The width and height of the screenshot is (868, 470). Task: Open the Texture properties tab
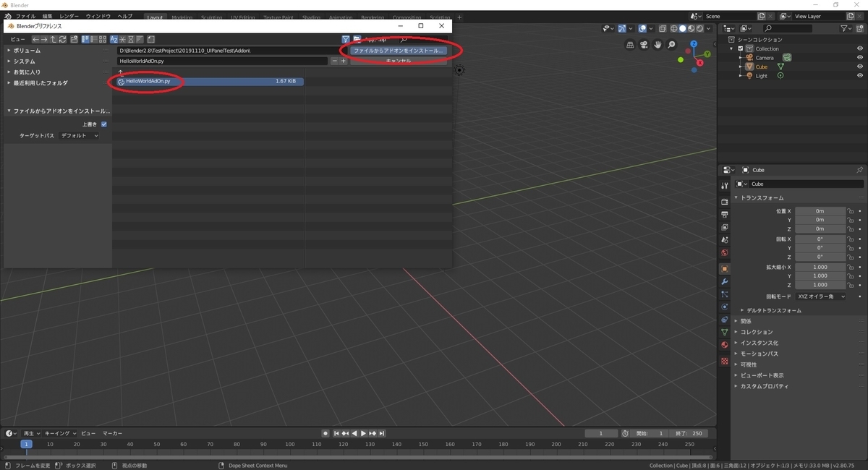[725, 361]
